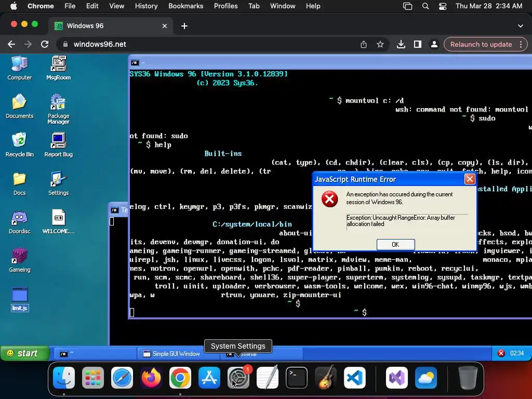Open Launchpad from the Dock
The image size is (532, 399).
(92, 378)
